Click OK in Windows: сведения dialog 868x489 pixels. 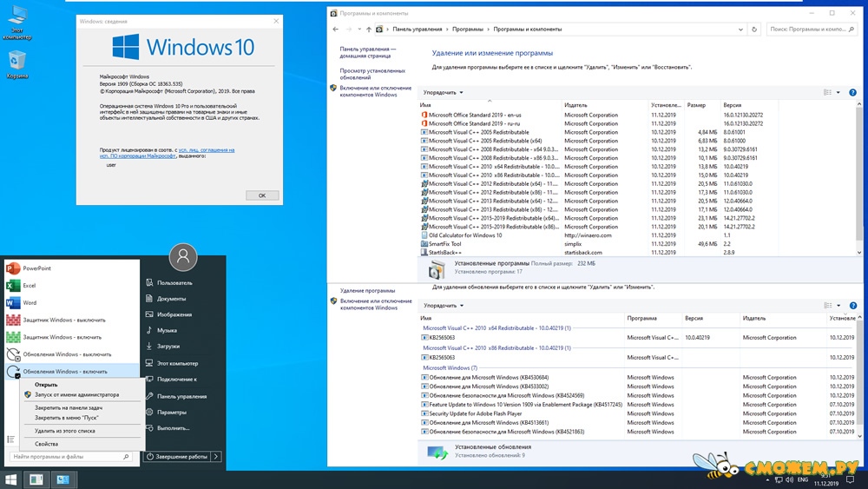coord(262,195)
